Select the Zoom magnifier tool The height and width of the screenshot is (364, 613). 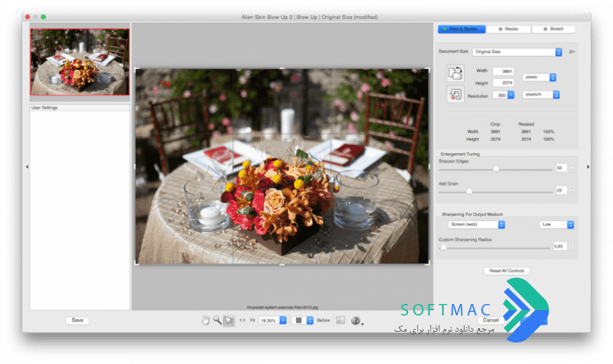(217, 320)
